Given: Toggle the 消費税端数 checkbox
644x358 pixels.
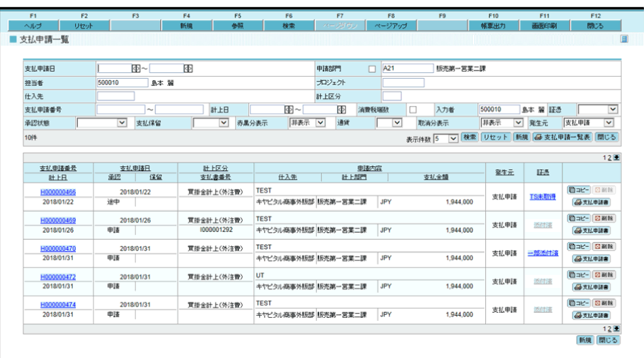Looking at the screenshot, I should click(x=413, y=110).
